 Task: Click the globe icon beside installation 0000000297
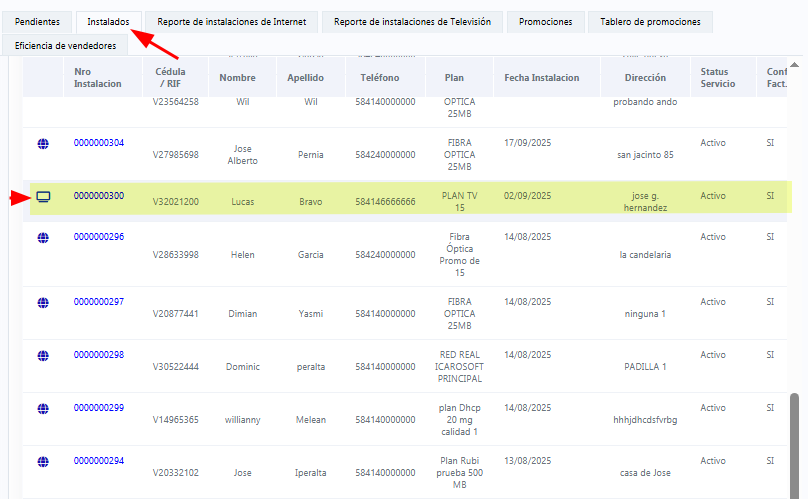(x=43, y=302)
